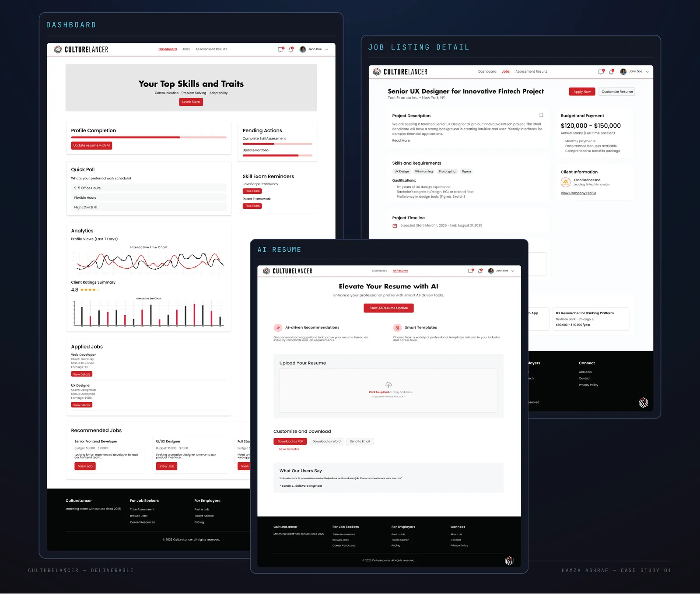700x594 pixels.
Task: Click the CultureLancer logo in Dashboard window
Action: [x=81, y=49]
